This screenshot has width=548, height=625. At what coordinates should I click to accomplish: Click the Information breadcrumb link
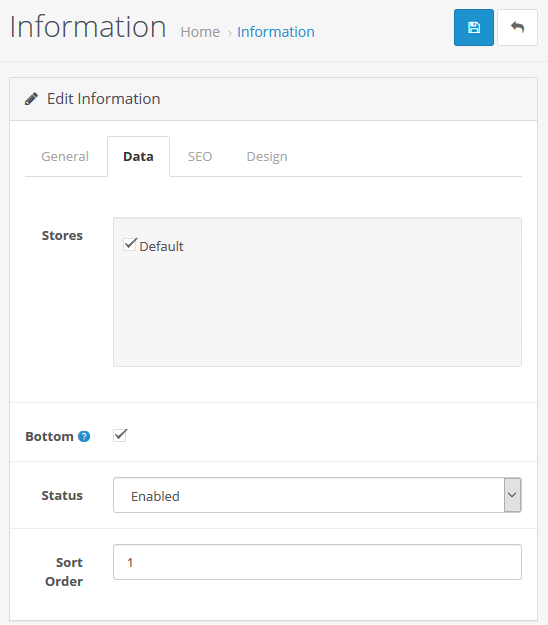[276, 32]
